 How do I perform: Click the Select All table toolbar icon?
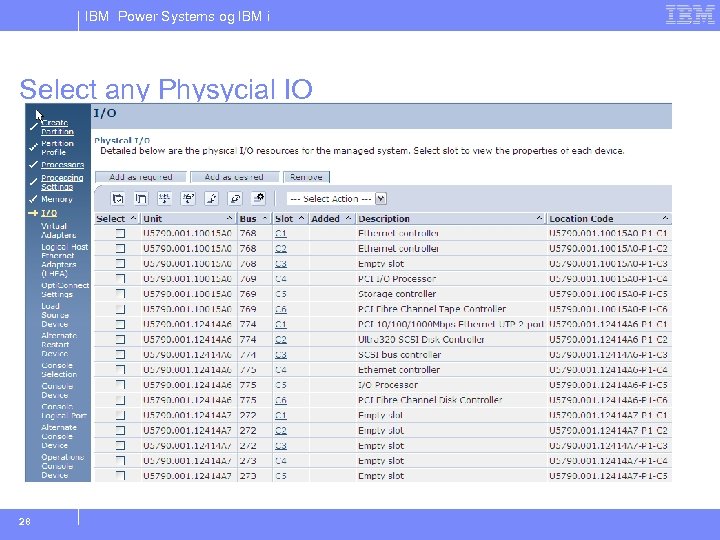point(118,198)
